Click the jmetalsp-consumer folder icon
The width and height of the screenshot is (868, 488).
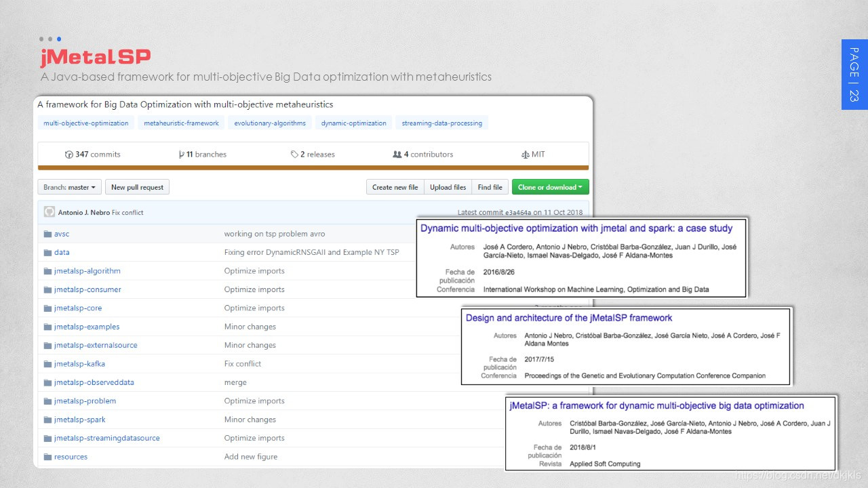[x=47, y=289]
